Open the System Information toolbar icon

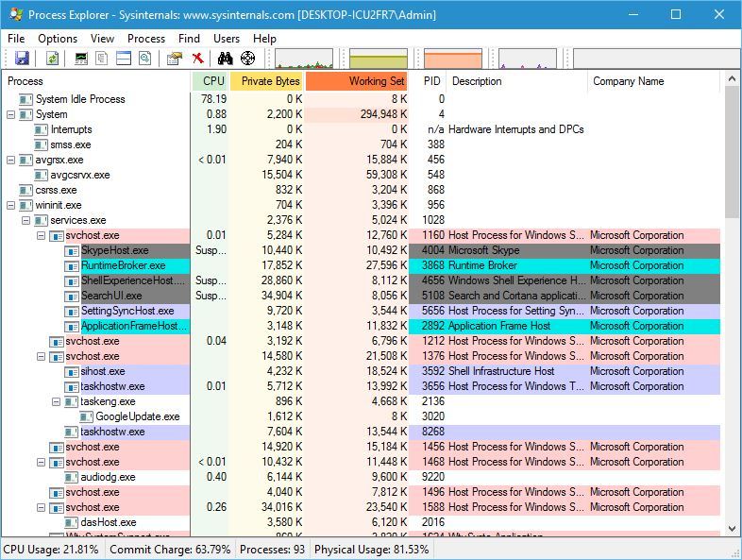81,59
